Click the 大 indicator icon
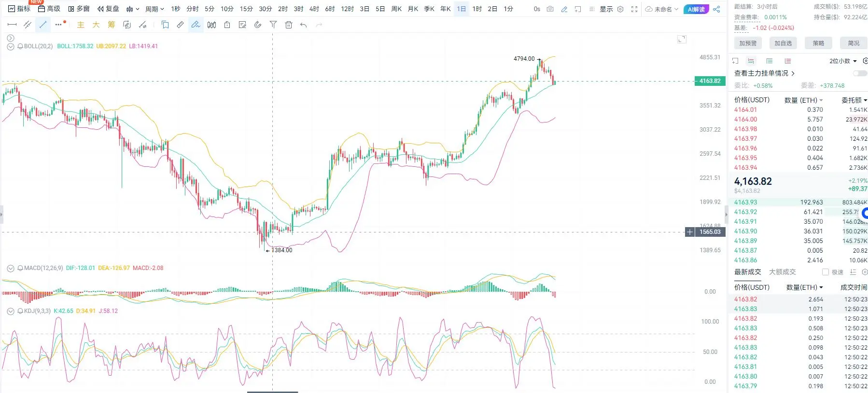Screen dimensions: 868x393 click(96, 25)
